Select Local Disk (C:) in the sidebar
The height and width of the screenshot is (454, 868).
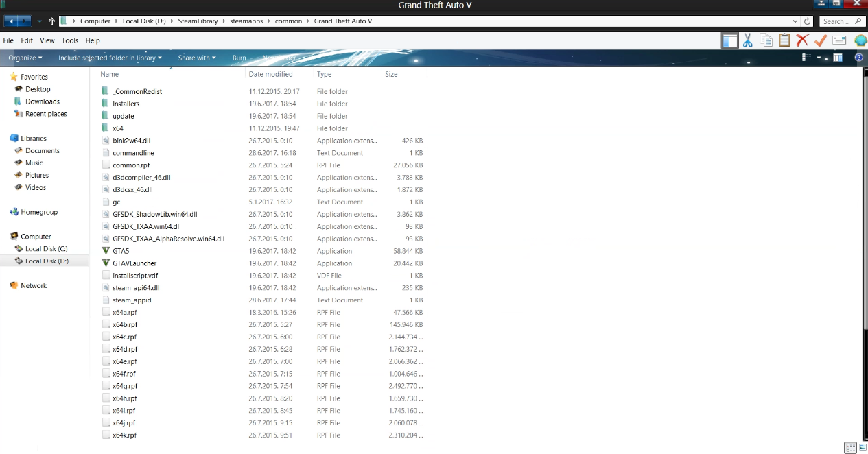[x=46, y=249]
